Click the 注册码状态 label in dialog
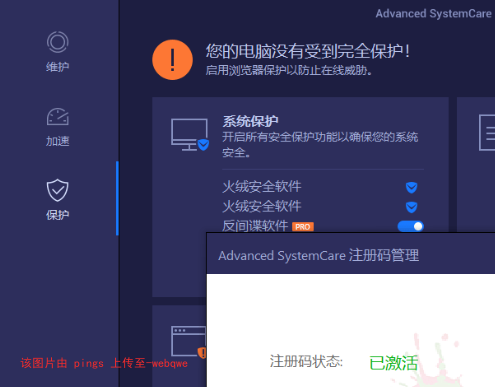495x387 pixels. point(306,361)
